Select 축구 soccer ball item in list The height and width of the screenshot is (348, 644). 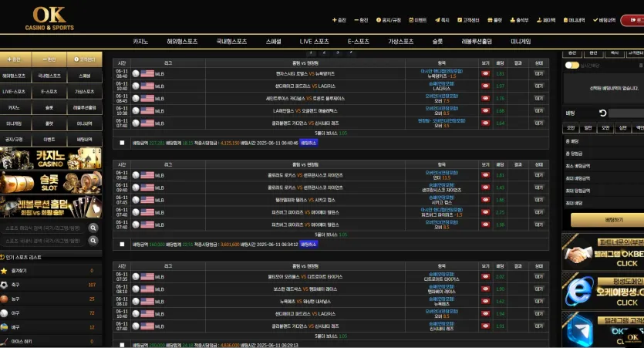point(51,285)
